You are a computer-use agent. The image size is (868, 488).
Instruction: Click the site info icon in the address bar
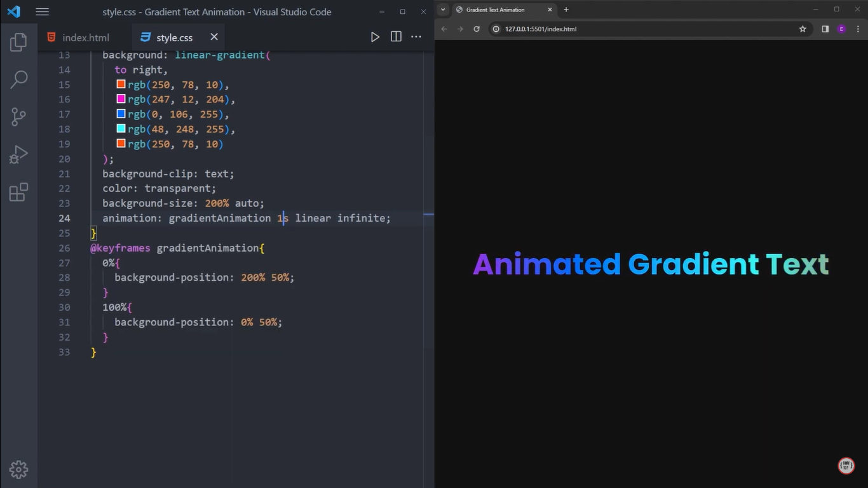coord(495,29)
